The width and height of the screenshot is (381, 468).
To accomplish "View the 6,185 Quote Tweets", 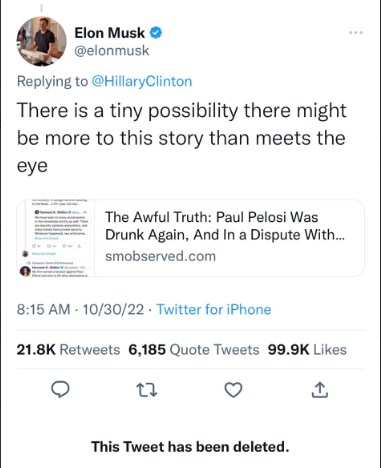I will (194, 350).
